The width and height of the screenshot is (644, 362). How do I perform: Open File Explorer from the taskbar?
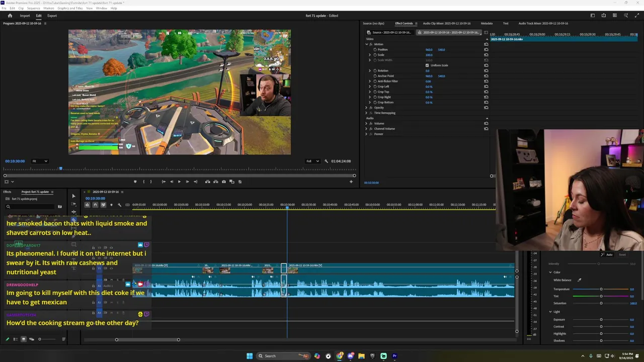pyautogui.click(x=361, y=356)
